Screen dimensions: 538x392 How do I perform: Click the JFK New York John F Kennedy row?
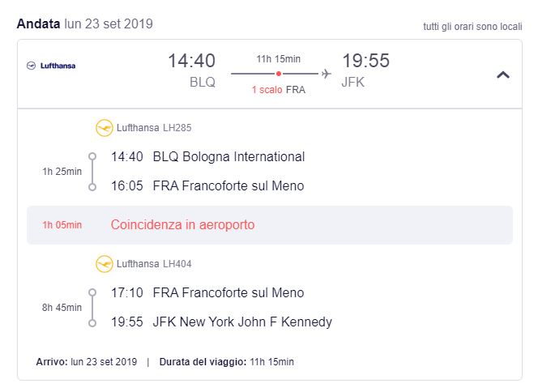click(221, 322)
